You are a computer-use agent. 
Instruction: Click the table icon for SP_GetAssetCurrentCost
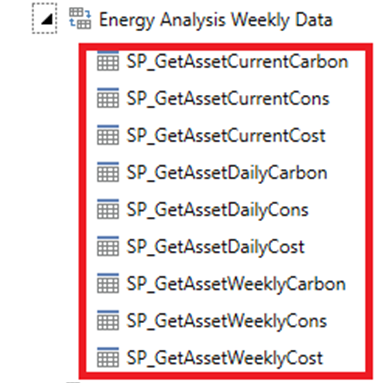pyautogui.click(x=108, y=135)
